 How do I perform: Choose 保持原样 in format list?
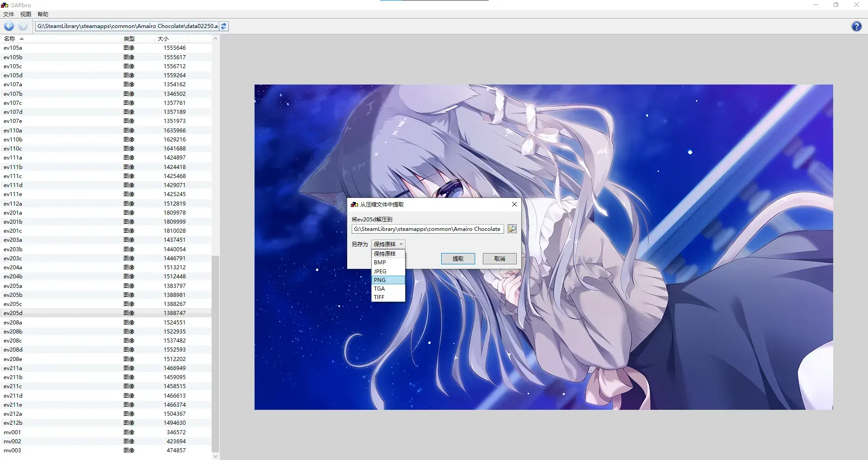[x=388, y=253]
